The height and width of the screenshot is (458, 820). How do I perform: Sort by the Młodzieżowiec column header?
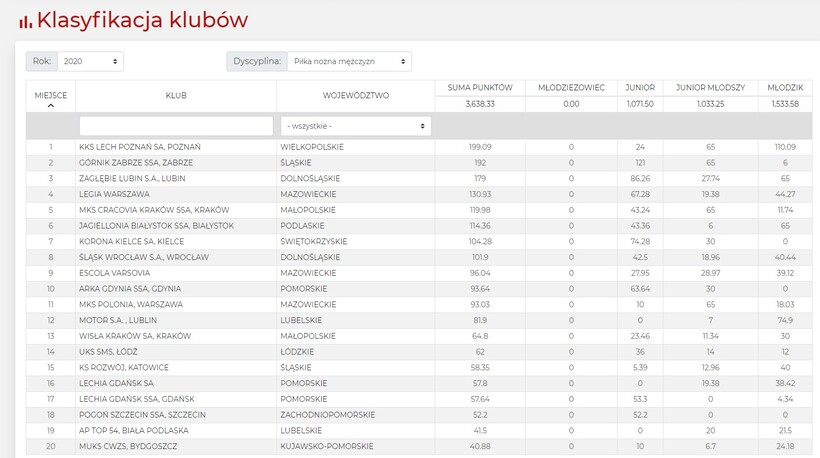(x=571, y=88)
